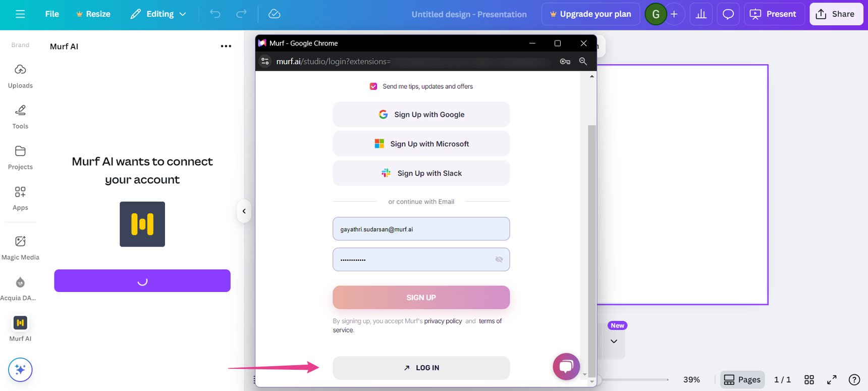Screen dimensions: 868x391
Task: Collapse the side panel with arrow
Action: click(244, 211)
